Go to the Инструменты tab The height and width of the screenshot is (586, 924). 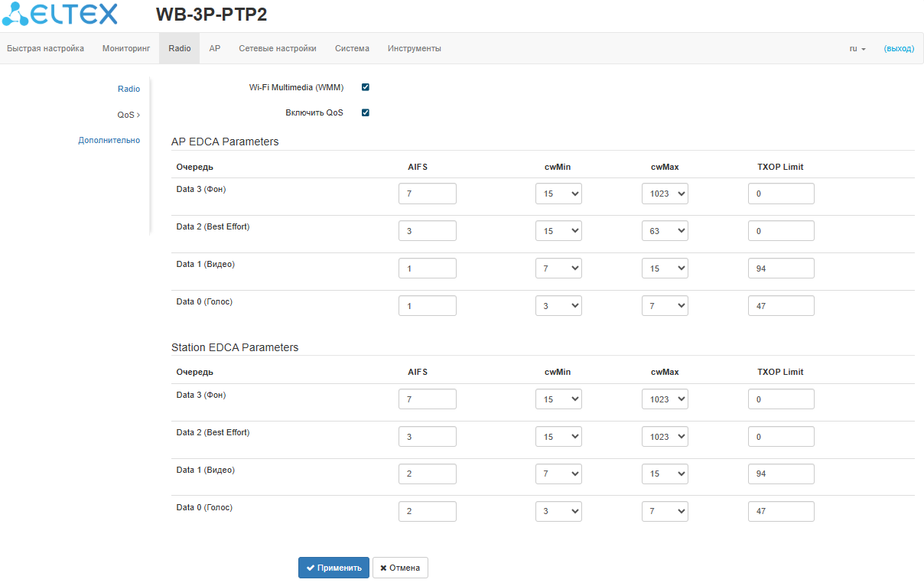[414, 48]
